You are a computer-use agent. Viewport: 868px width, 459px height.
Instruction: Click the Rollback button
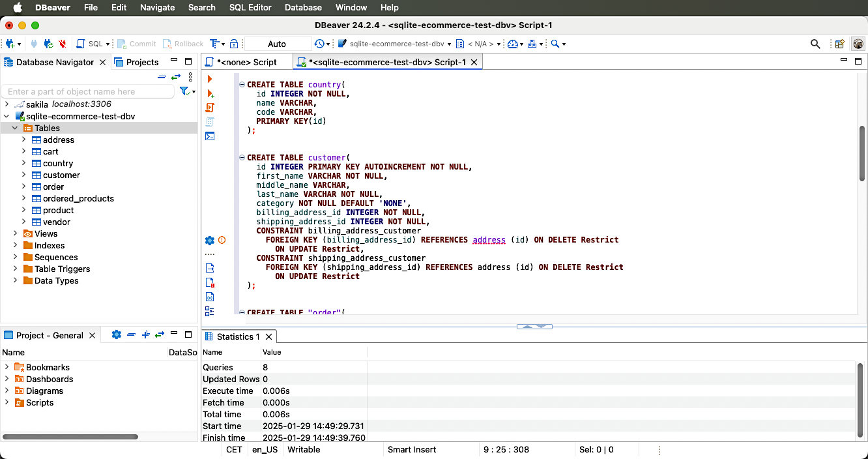click(x=183, y=44)
